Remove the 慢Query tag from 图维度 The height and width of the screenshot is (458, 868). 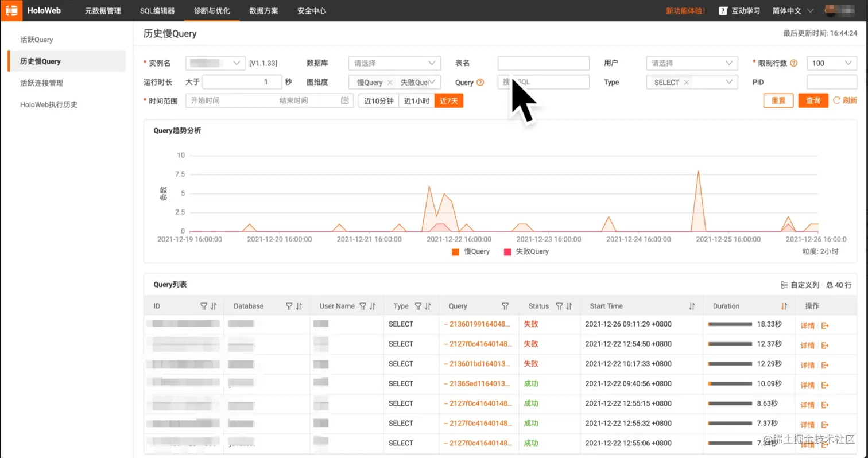390,83
